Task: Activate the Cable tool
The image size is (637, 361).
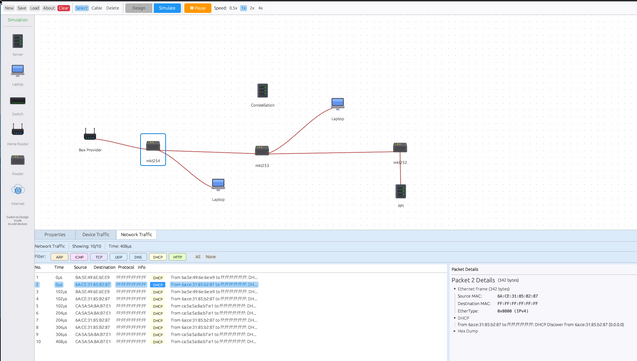Action: click(97, 8)
